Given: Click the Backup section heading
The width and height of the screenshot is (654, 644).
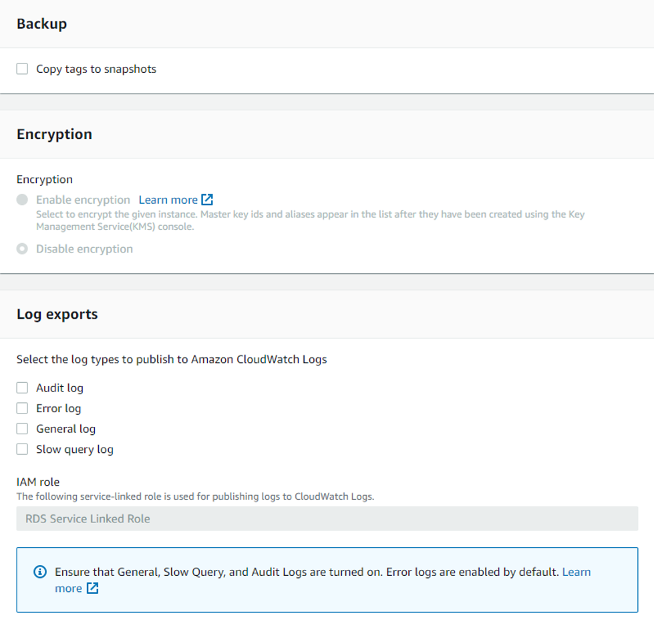Looking at the screenshot, I should (41, 24).
